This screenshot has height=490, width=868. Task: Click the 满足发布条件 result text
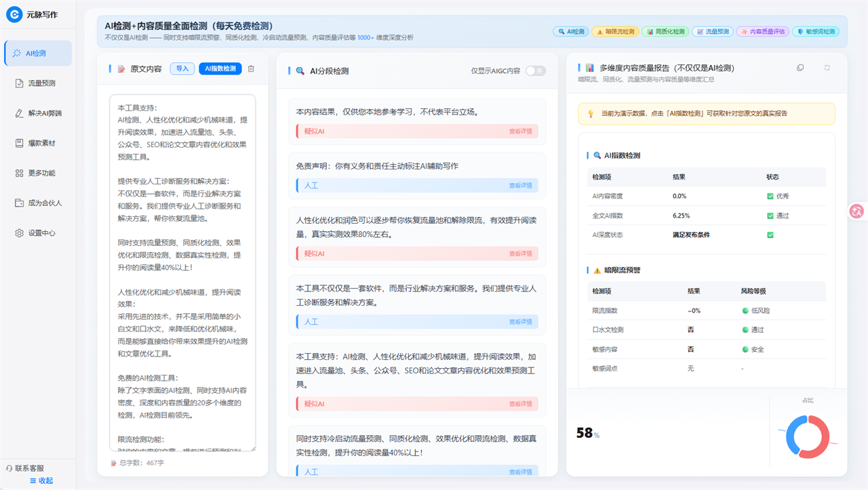(x=691, y=234)
